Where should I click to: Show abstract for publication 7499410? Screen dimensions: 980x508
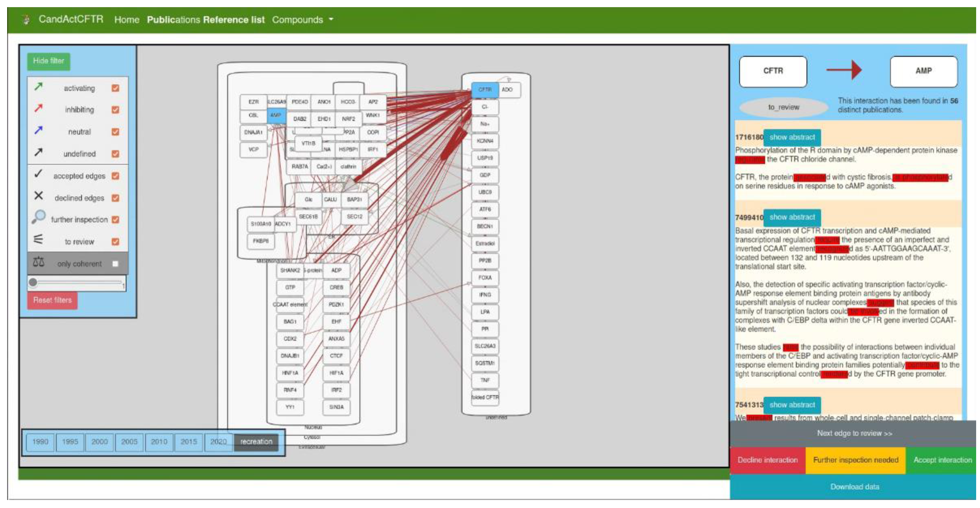point(792,217)
